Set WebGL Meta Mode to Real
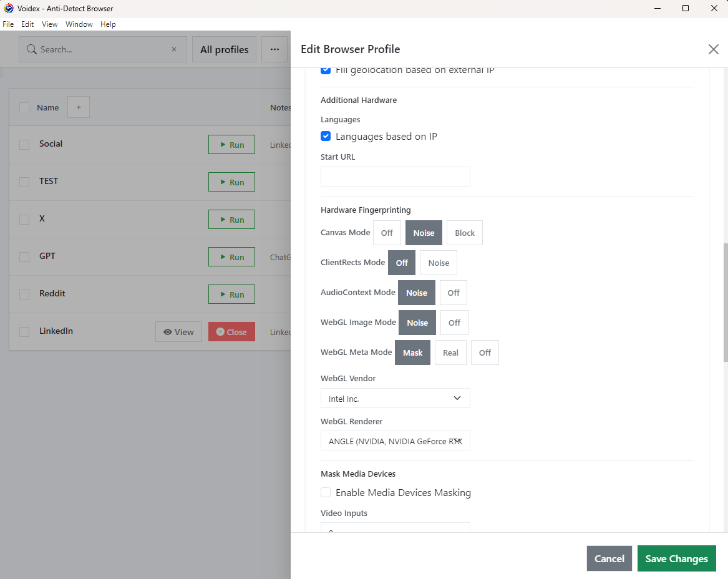Viewport: 728px width, 579px height. 450,353
